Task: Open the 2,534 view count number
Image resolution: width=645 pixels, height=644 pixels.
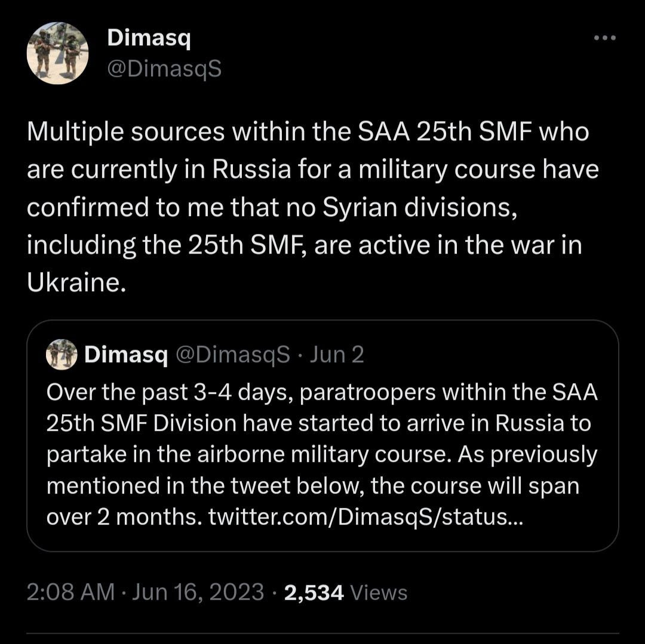Action: pos(314,592)
